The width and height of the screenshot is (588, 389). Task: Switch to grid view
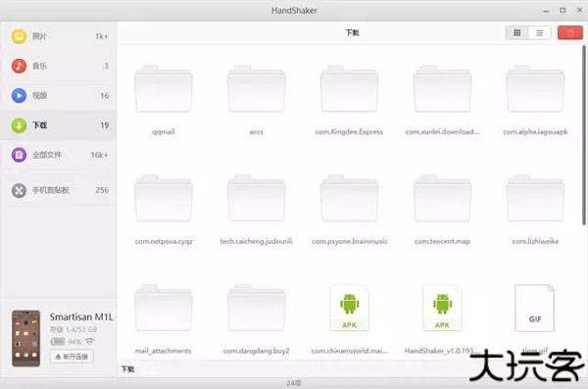(x=517, y=33)
